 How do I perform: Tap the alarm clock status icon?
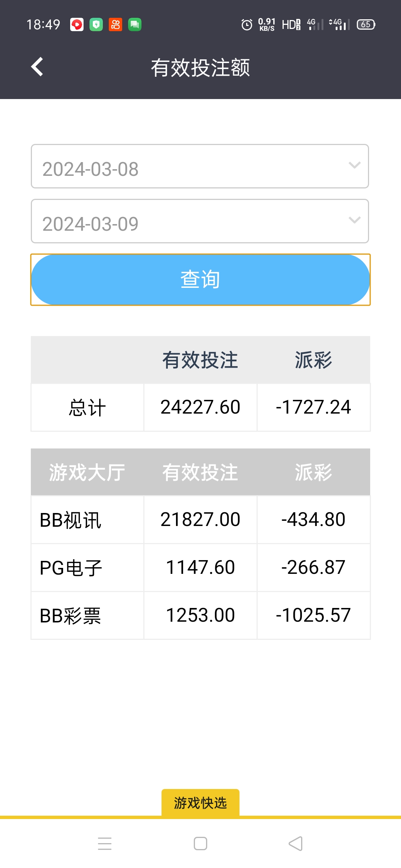point(247,24)
